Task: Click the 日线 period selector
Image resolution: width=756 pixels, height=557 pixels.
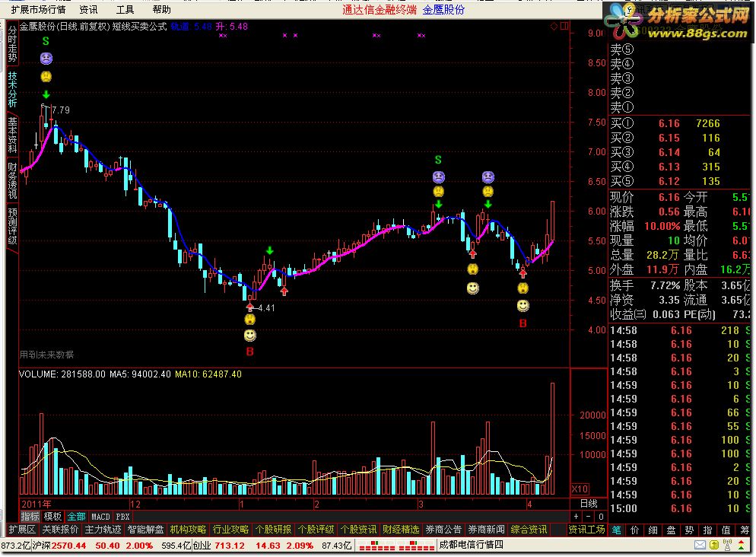Action: click(x=588, y=504)
